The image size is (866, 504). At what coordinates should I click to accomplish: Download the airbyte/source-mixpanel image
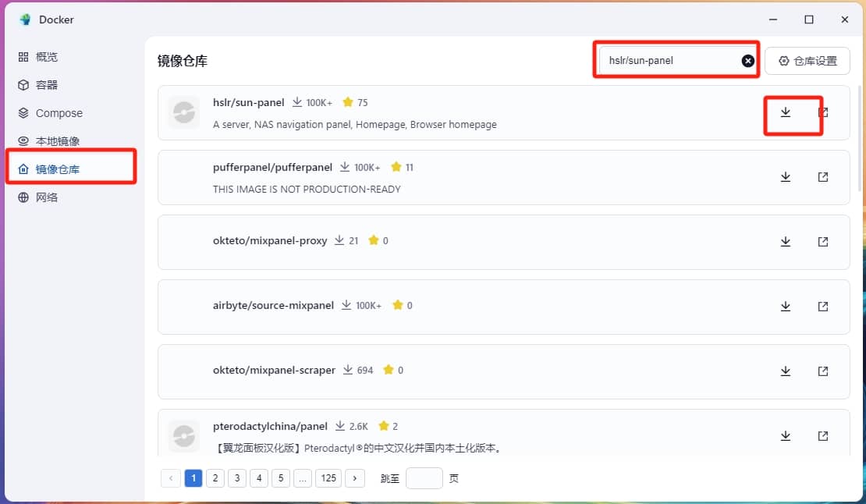(x=786, y=307)
